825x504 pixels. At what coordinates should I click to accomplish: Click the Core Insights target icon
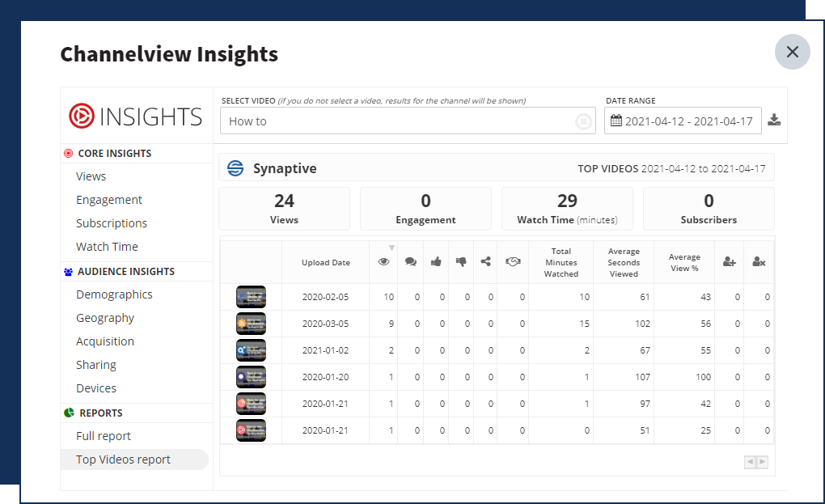68,153
